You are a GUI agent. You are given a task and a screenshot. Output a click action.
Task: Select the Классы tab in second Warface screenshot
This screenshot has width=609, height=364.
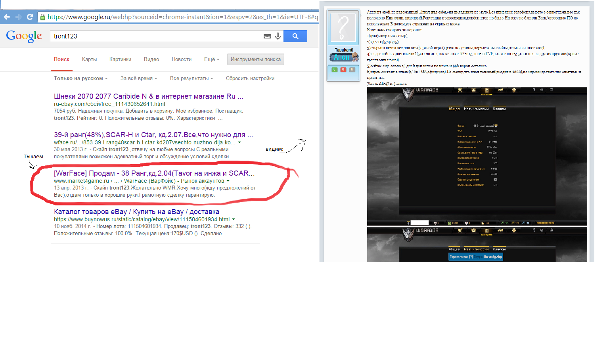(499, 249)
